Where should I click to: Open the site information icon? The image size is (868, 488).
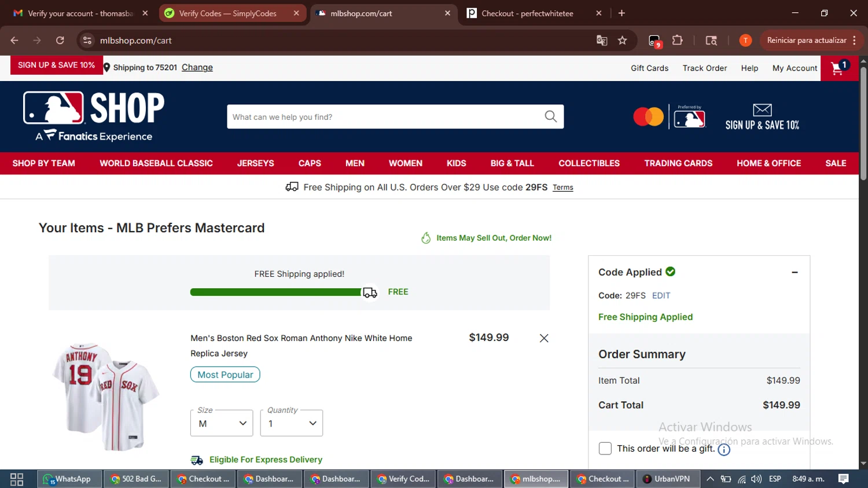(87, 41)
